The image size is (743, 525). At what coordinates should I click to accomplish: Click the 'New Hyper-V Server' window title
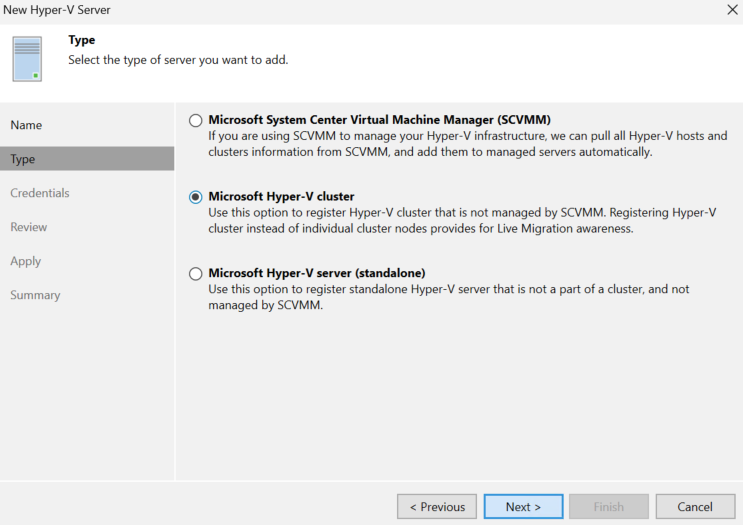click(x=57, y=10)
